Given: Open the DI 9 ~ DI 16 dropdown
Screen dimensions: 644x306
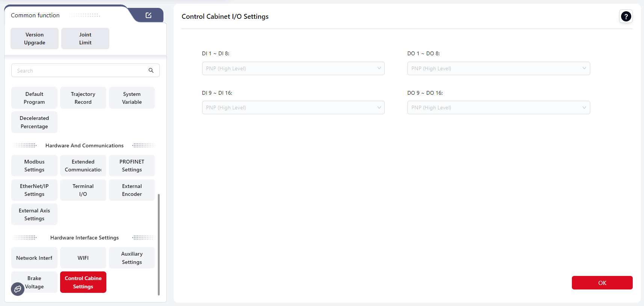Looking at the screenshot, I should click(293, 108).
